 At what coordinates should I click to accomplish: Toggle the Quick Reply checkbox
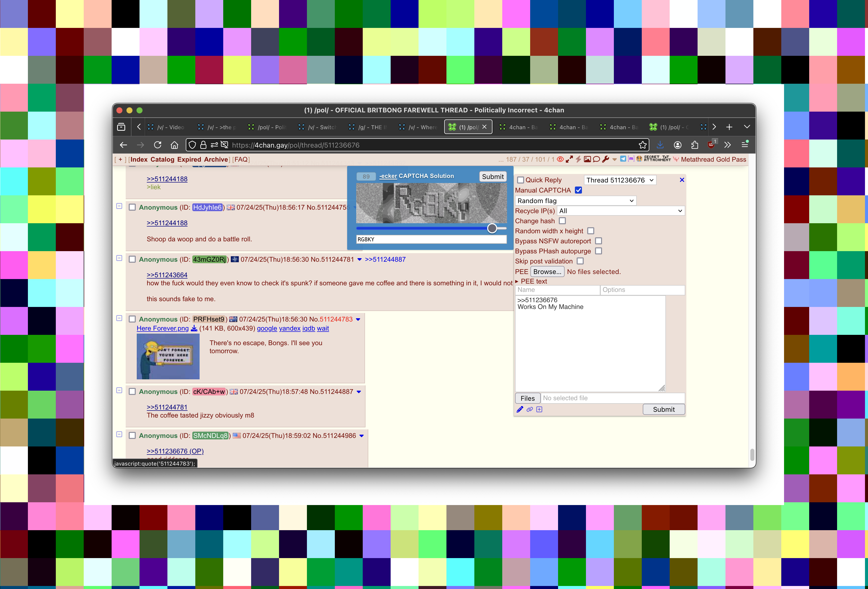pyautogui.click(x=520, y=180)
